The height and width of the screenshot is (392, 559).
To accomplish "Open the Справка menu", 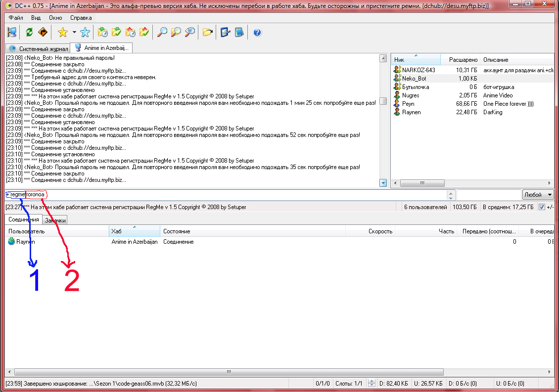I will point(81,18).
